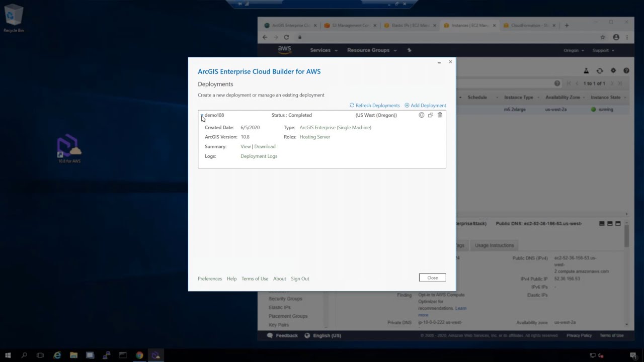Switch to S3 Management Console tab
Screen dimensions: 644x362
[x=350, y=25]
